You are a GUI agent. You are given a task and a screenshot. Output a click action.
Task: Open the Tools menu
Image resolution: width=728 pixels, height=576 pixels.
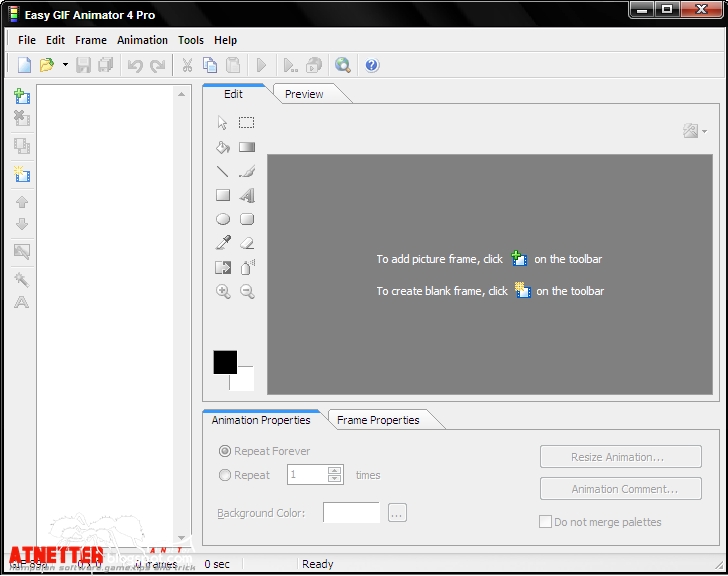tap(191, 40)
